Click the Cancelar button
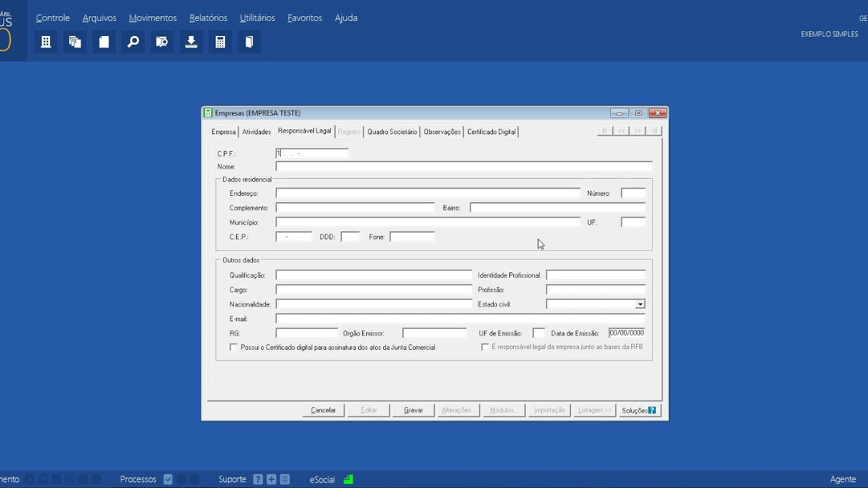Viewport: 868px width, 488px height. [x=323, y=410]
